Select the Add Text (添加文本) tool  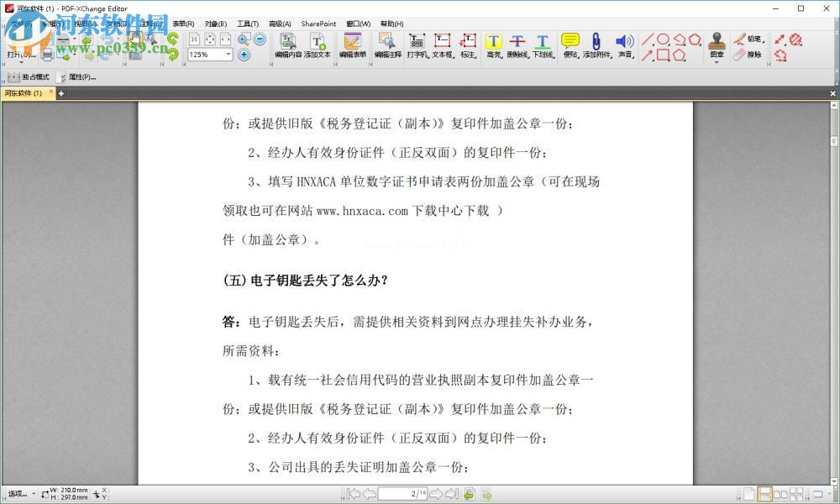click(318, 45)
